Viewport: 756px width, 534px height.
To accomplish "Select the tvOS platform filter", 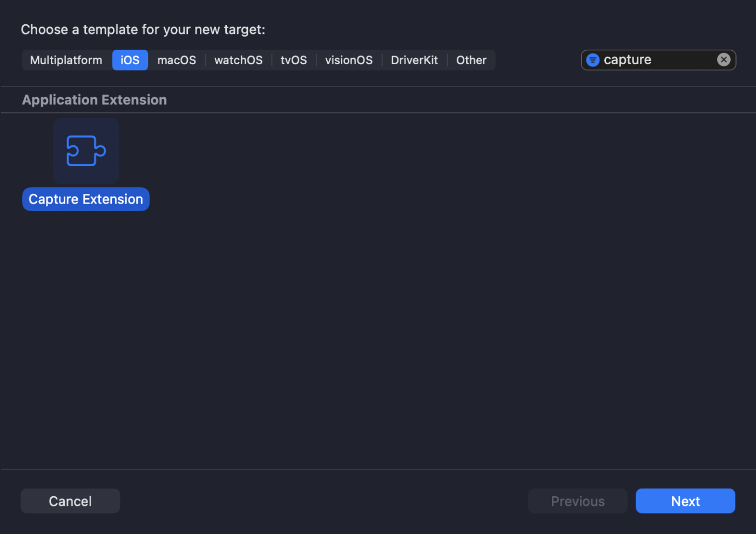I will click(293, 60).
